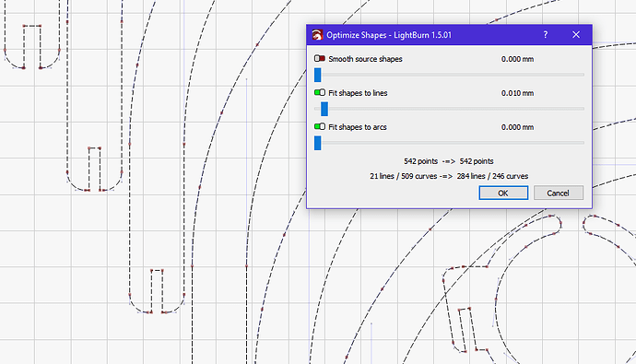
Task: Click the Optimize Shapes title bar text
Action: tap(389, 35)
